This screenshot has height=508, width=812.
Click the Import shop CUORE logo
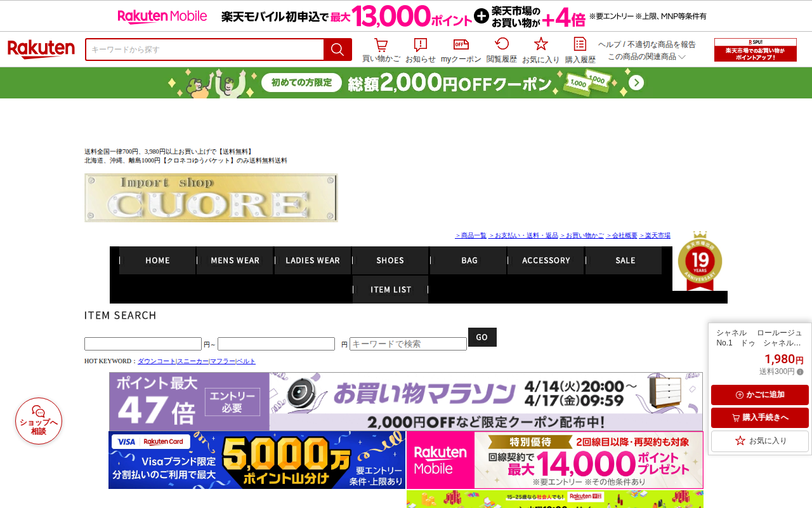[x=211, y=198]
